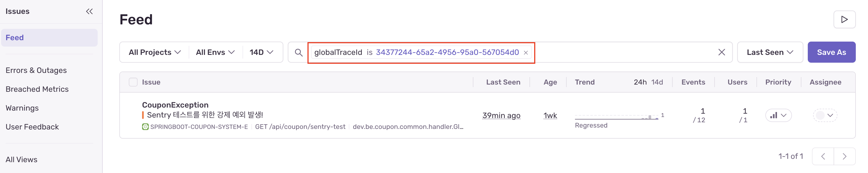Open the Last Seen sort dropdown
The image size is (868, 173).
tap(769, 52)
